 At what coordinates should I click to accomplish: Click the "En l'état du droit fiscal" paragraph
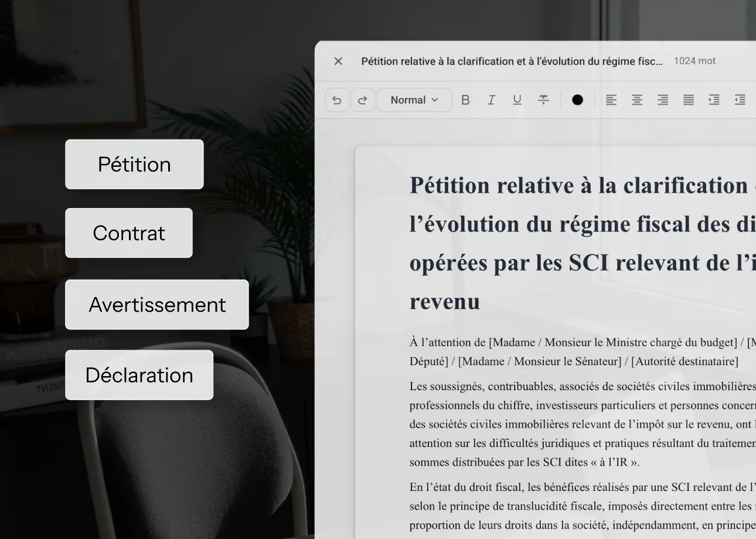583,506
